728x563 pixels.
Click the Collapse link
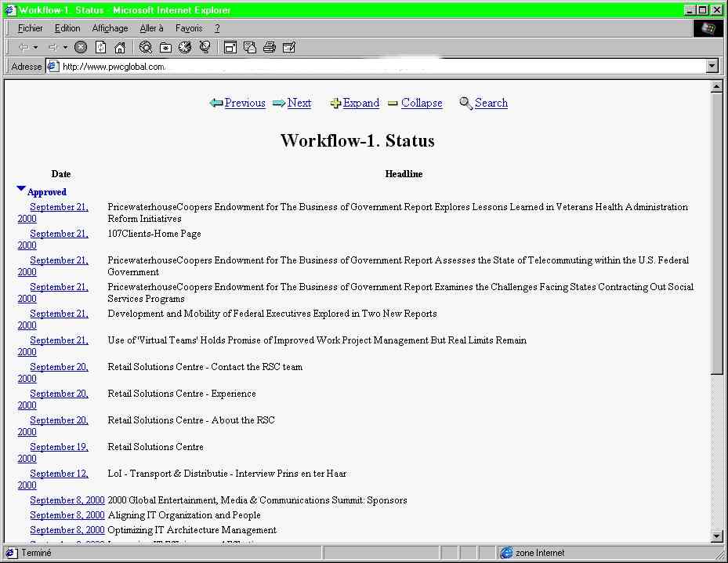pyautogui.click(x=422, y=103)
